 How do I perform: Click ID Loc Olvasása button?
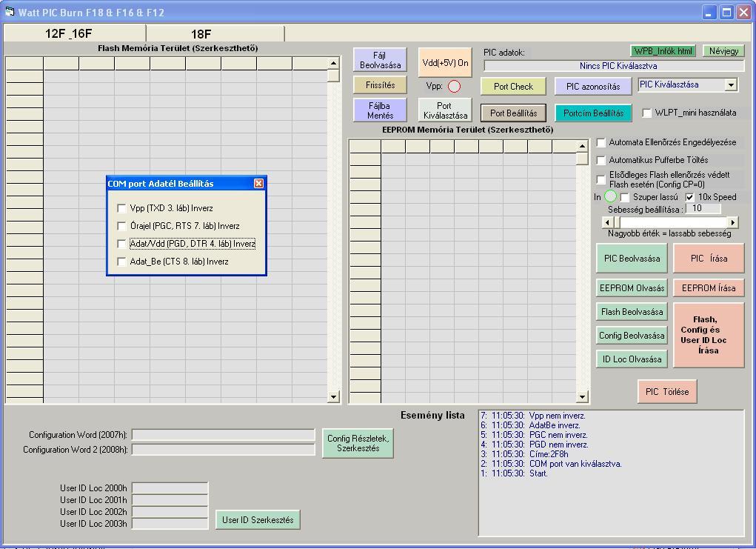632,359
